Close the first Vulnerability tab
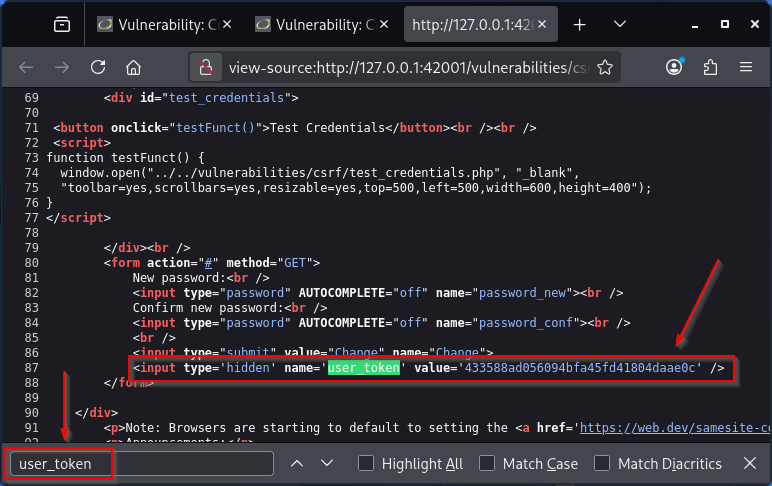Image resolution: width=772 pixels, height=486 pixels. (227, 24)
